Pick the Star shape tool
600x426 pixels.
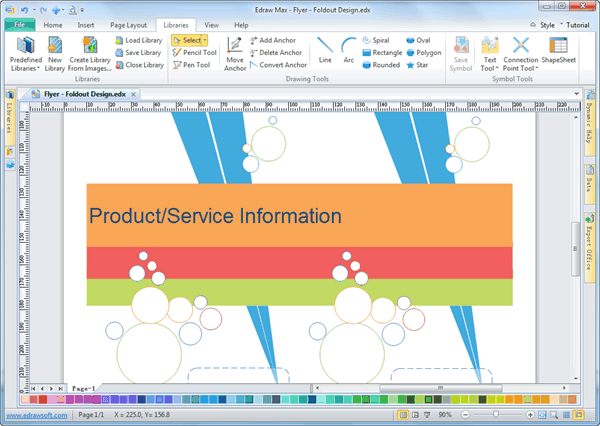(423, 65)
